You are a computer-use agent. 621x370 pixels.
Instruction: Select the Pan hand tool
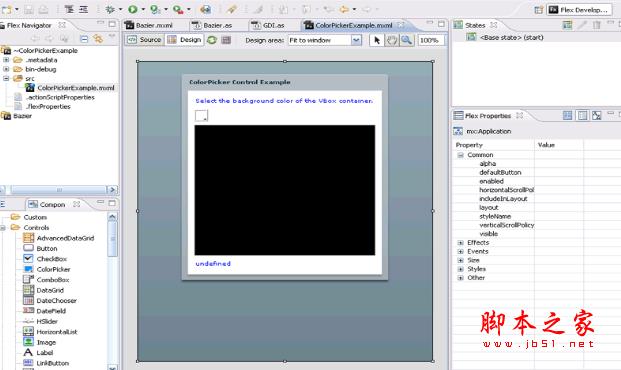click(392, 40)
